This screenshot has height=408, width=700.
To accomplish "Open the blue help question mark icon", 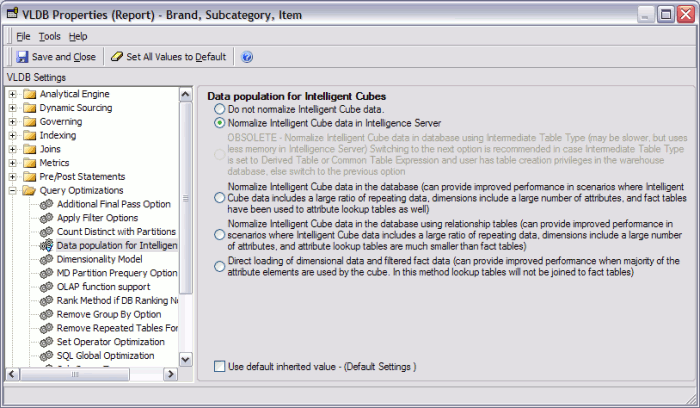I will click(x=247, y=57).
